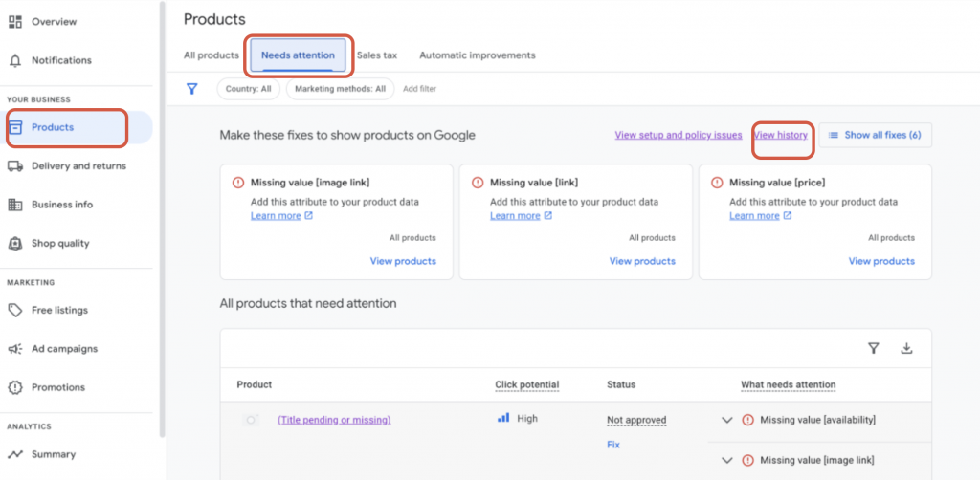Screen dimensions: 980x480
Task: Click the Shop quality bag icon
Action: 15,243
